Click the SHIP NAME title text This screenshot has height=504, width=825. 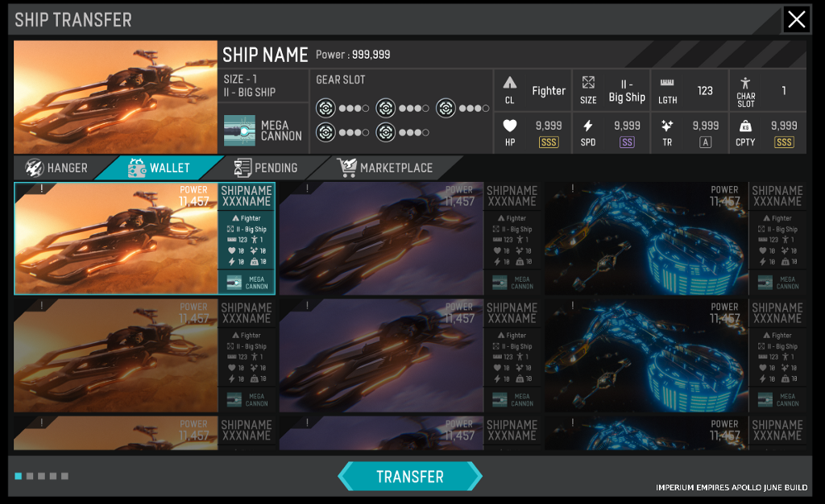coord(265,55)
